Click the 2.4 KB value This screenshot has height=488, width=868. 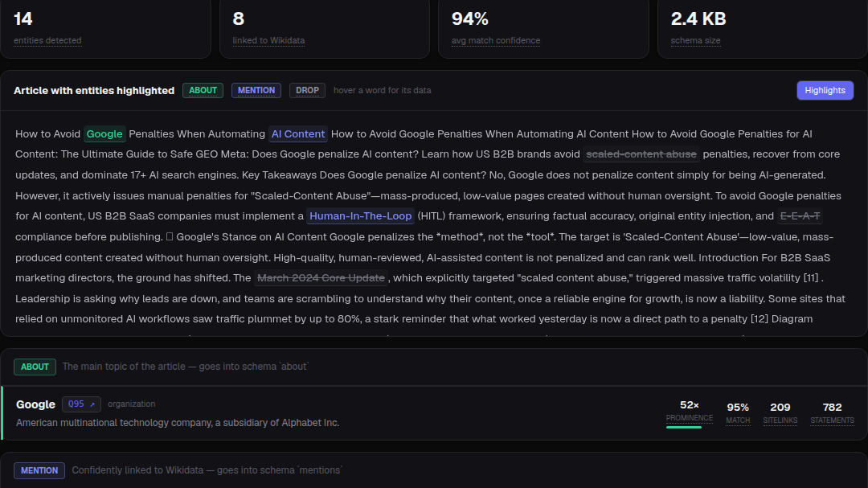[x=698, y=18]
